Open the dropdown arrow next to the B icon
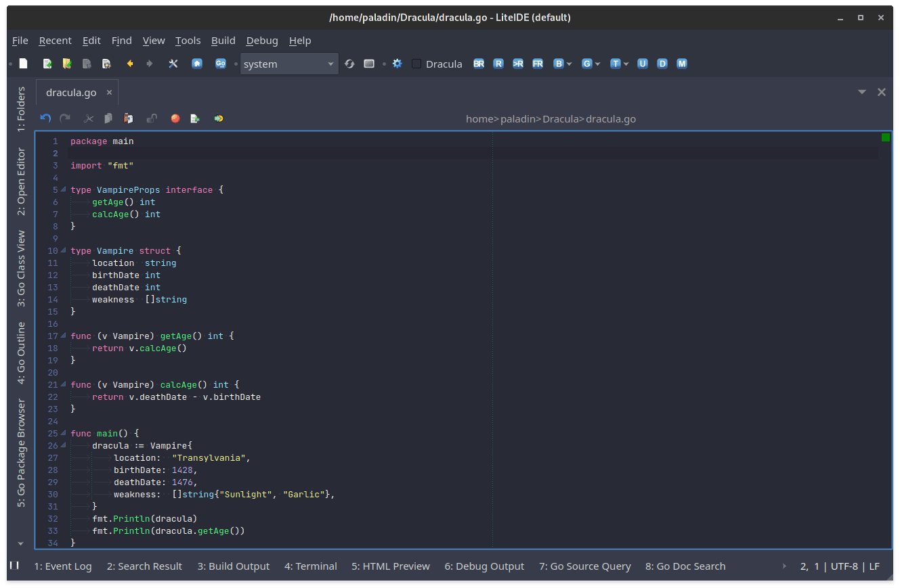This screenshot has height=588, width=900. coord(569,63)
